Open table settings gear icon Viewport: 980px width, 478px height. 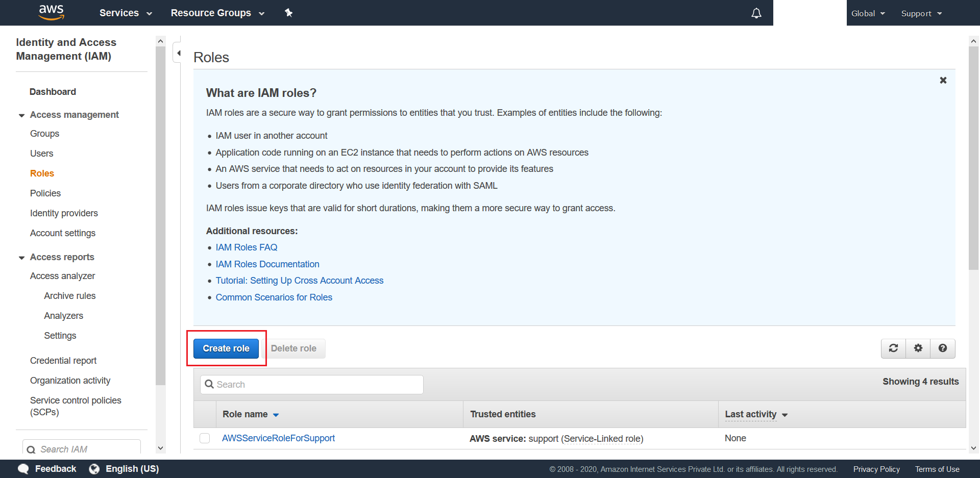click(918, 348)
